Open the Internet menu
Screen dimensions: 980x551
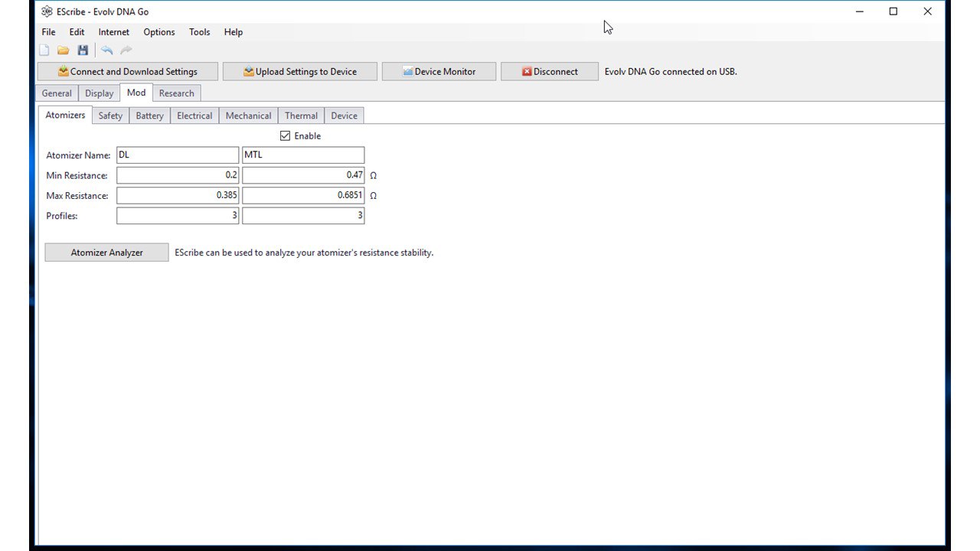point(113,32)
